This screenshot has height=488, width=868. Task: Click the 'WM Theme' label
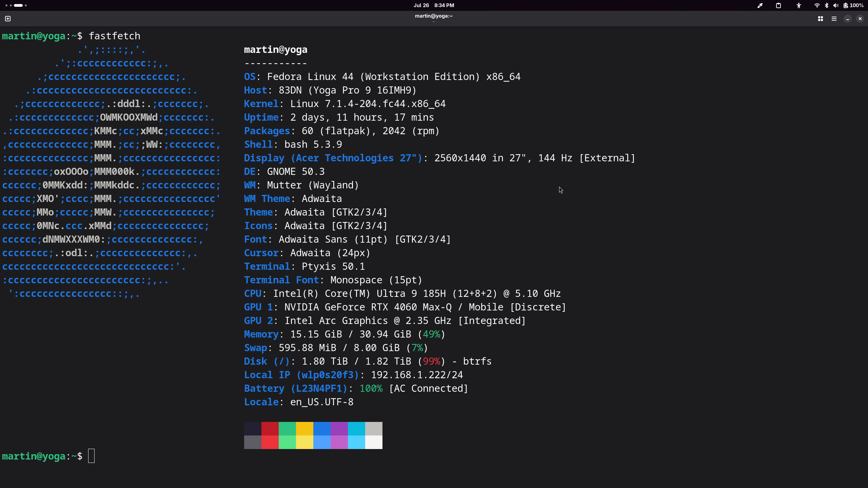tap(267, 199)
